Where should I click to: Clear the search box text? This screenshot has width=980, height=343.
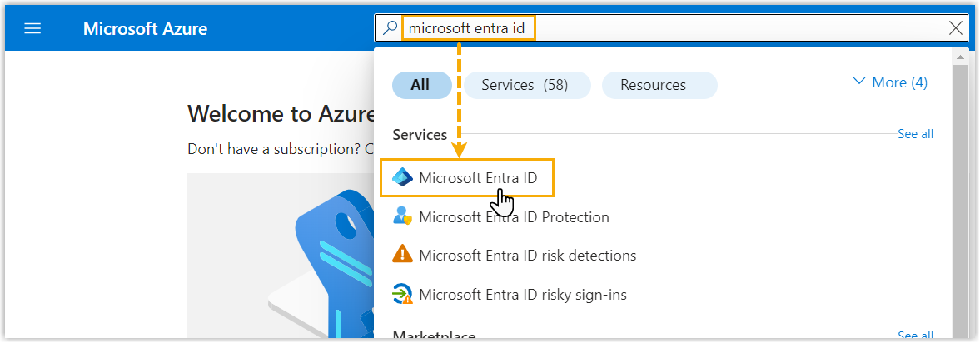coord(956,28)
